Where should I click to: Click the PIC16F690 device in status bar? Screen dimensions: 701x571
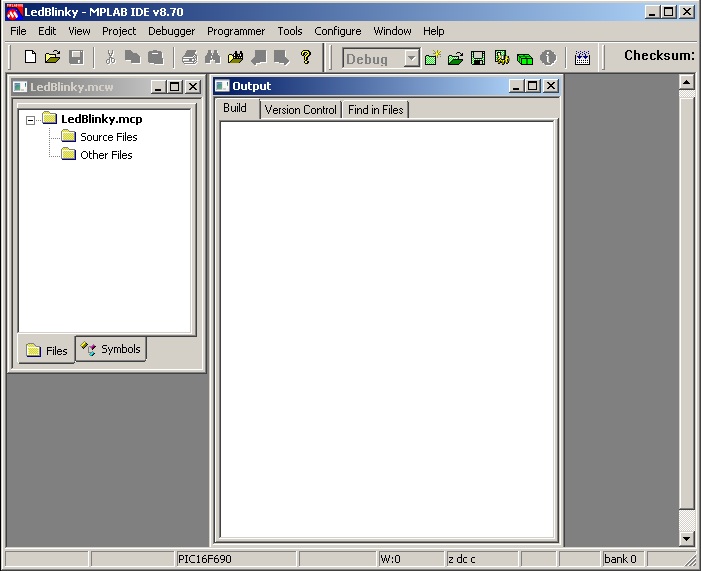click(x=204, y=559)
